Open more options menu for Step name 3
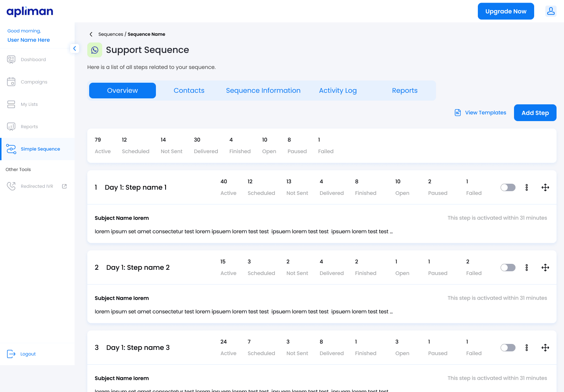 click(x=527, y=348)
